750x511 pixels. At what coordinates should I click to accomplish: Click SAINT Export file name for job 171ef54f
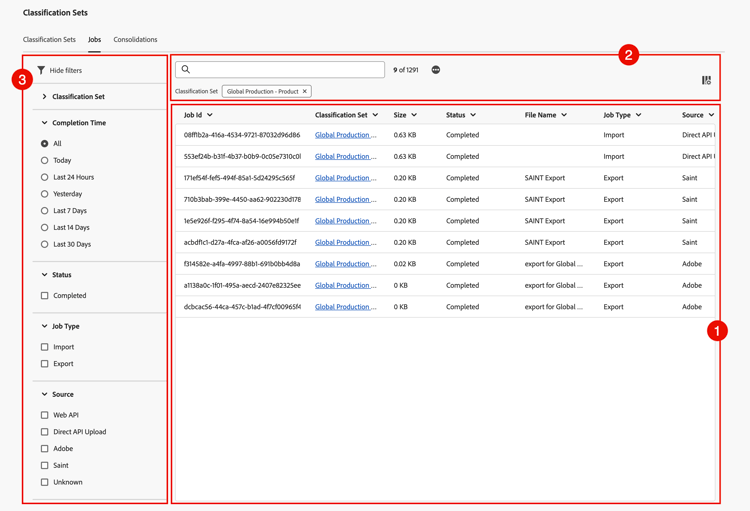(544, 178)
